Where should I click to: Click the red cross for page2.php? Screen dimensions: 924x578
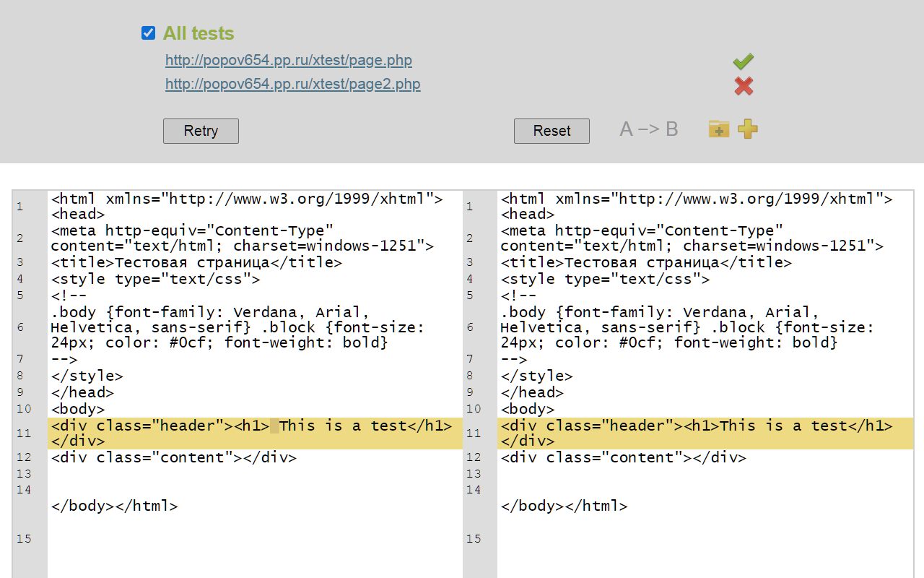click(x=744, y=86)
